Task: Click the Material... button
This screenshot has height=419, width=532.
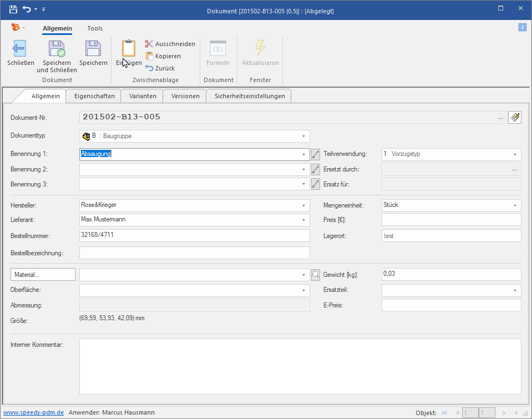Action: click(x=43, y=274)
